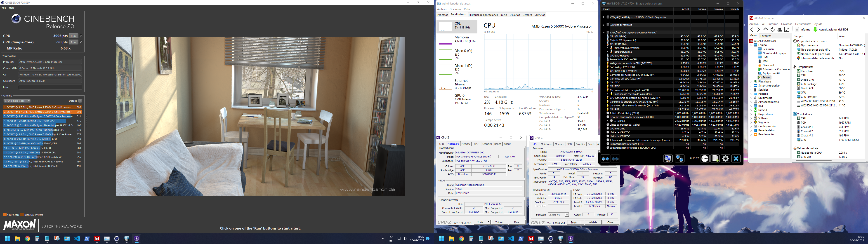The width and height of the screenshot is (868, 244).
Task: Click the Info field in Cinebench Your System
Action: tap(50, 87)
